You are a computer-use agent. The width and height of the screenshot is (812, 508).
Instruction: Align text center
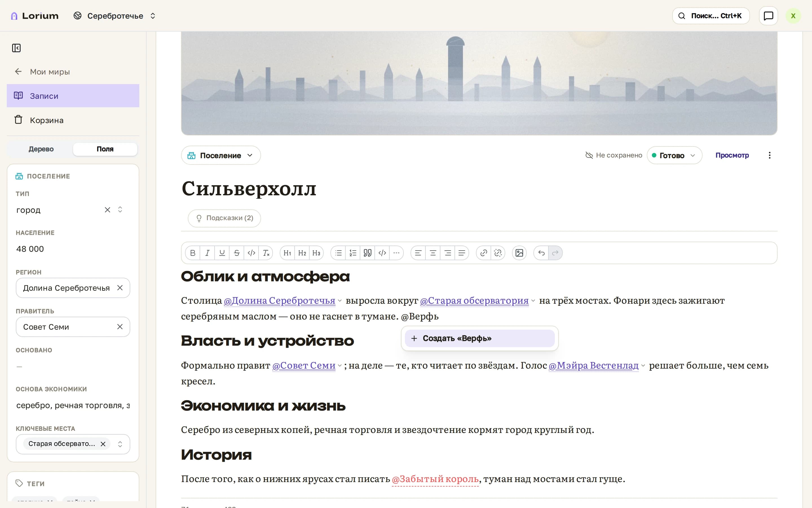tap(433, 253)
